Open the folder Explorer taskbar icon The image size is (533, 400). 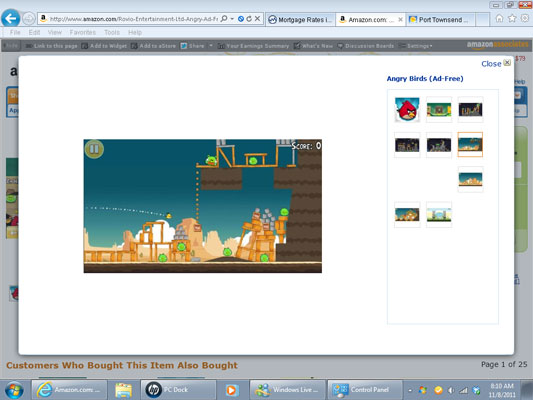pos(123,390)
